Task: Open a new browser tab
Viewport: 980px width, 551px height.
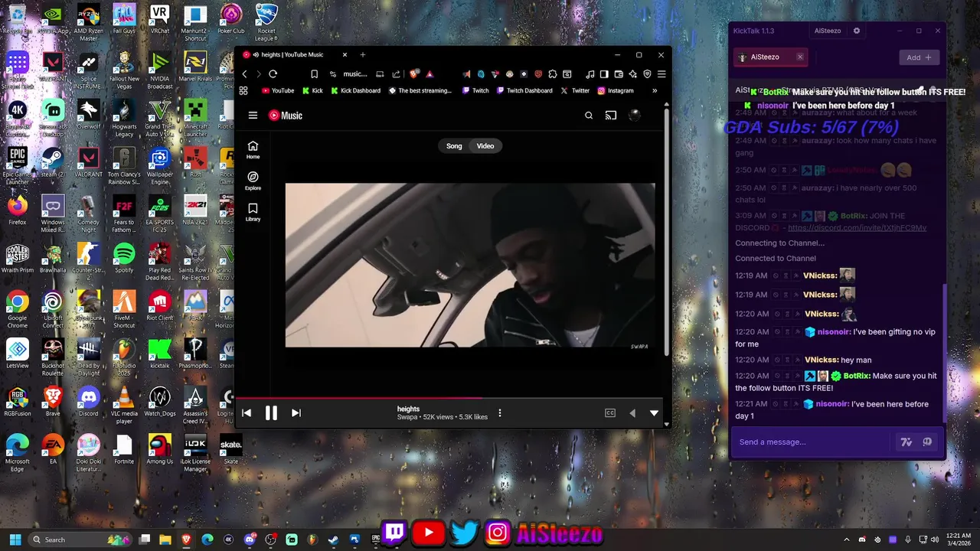Action: pos(363,54)
